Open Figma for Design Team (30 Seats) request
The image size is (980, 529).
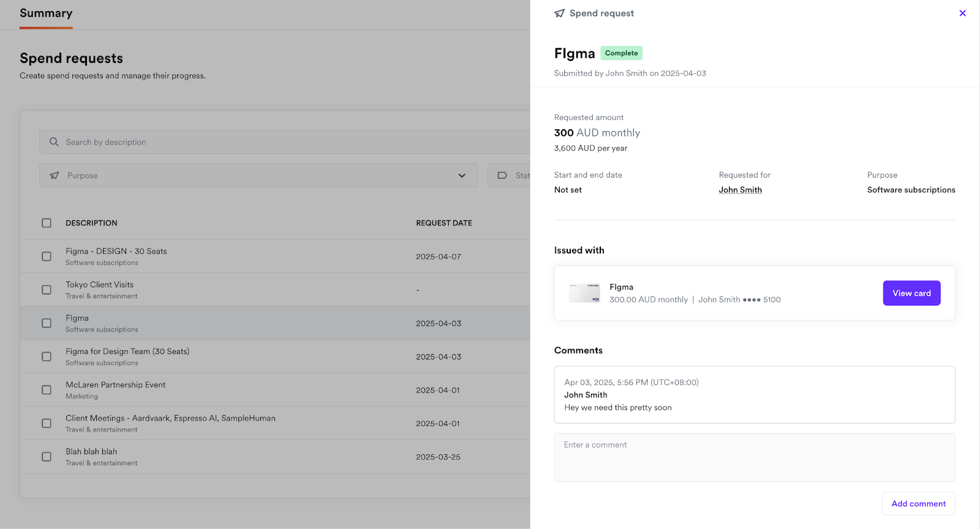(x=127, y=351)
